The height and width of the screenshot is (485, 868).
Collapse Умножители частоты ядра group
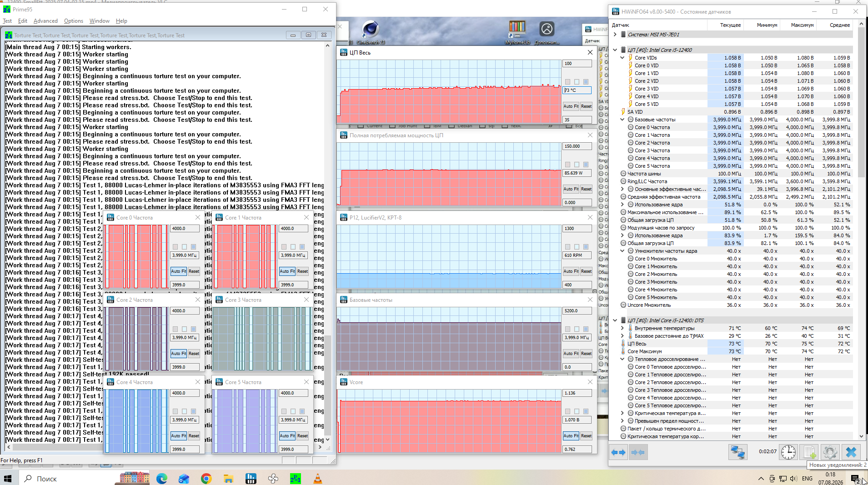tap(622, 251)
